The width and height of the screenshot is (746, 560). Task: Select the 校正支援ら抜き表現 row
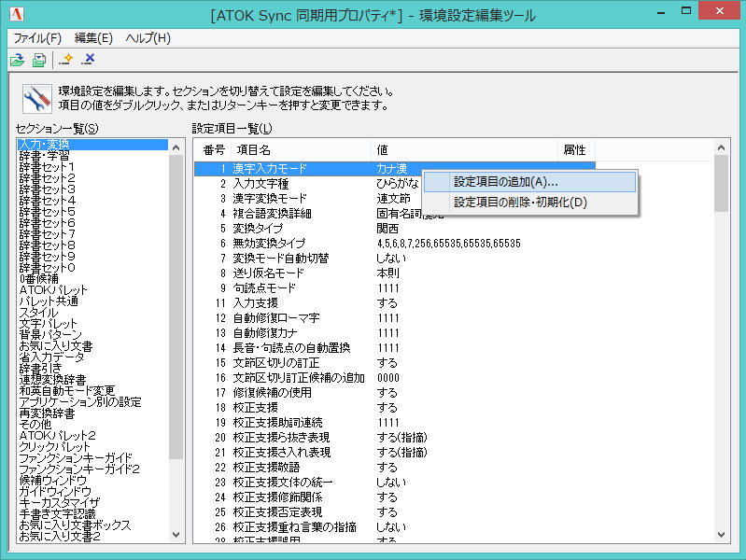[394, 437]
